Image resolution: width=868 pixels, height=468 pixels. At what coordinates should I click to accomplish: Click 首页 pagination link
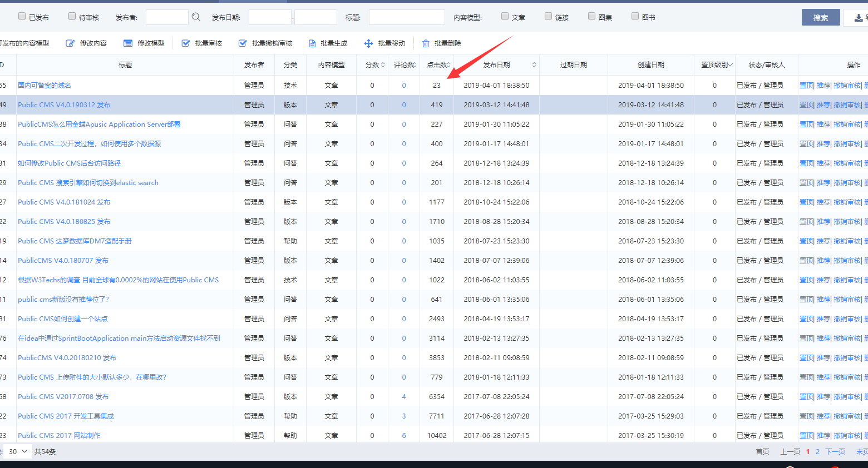coord(762,451)
